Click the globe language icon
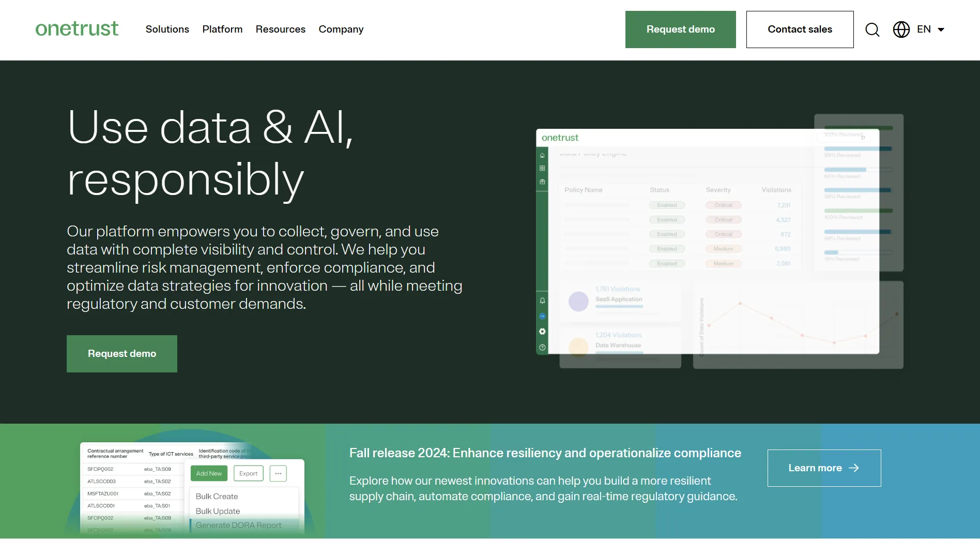Image resolution: width=980 pixels, height=539 pixels. click(901, 29)
